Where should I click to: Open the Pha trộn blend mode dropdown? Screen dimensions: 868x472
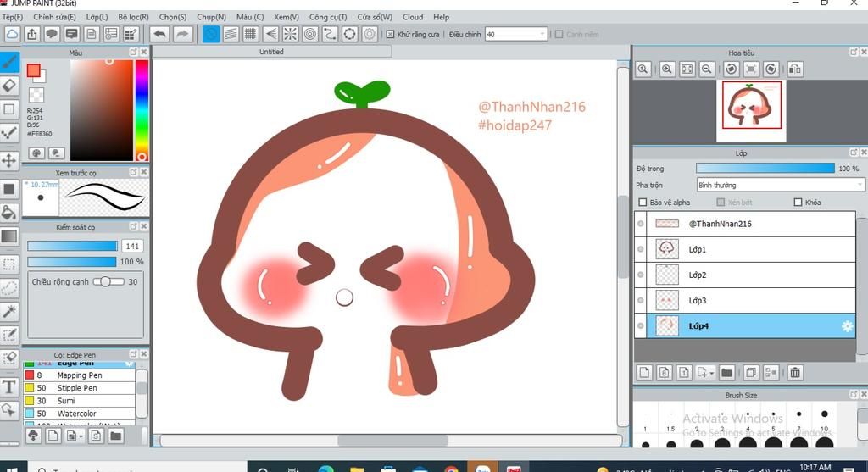(780, 185)
